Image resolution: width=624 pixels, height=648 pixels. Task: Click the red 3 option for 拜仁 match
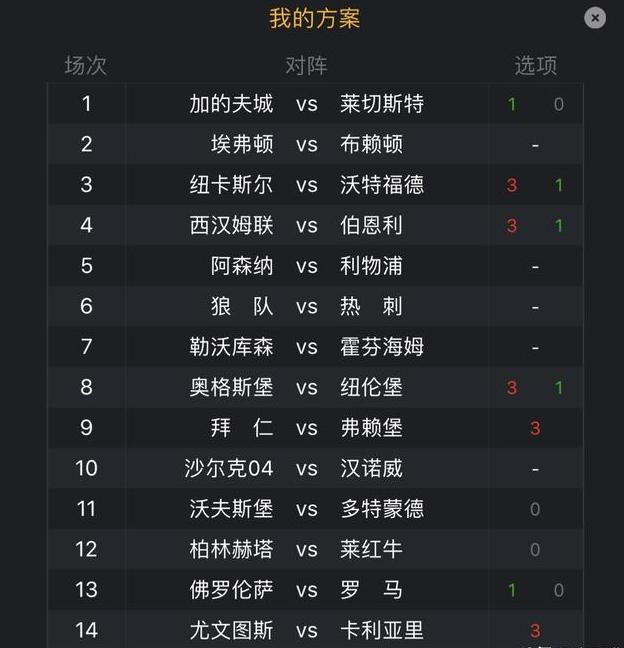click(x=535, y=428)
